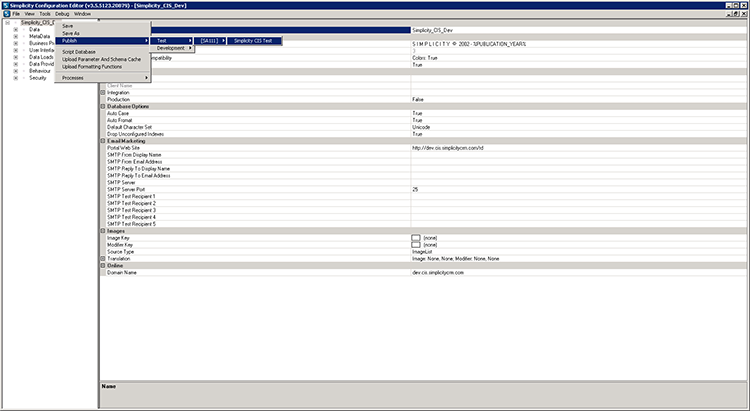Choose Save As in the context menu

tap(103, 33)
